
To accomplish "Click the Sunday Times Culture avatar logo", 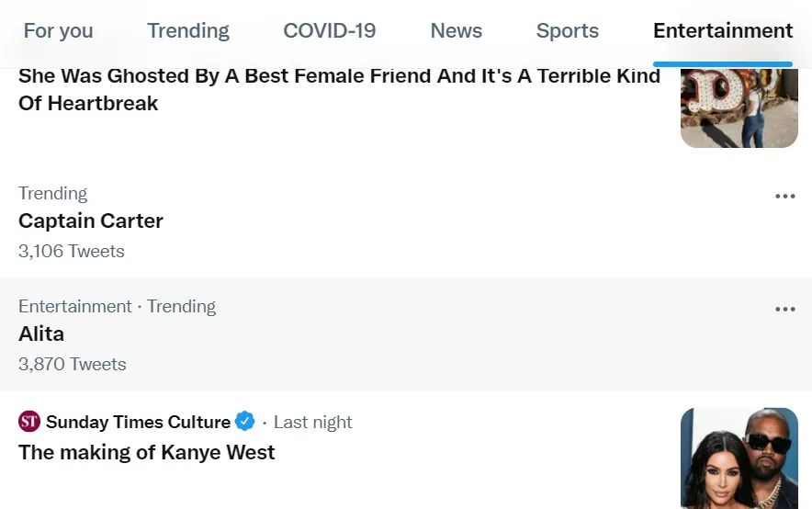I will [x=29, y=422].
